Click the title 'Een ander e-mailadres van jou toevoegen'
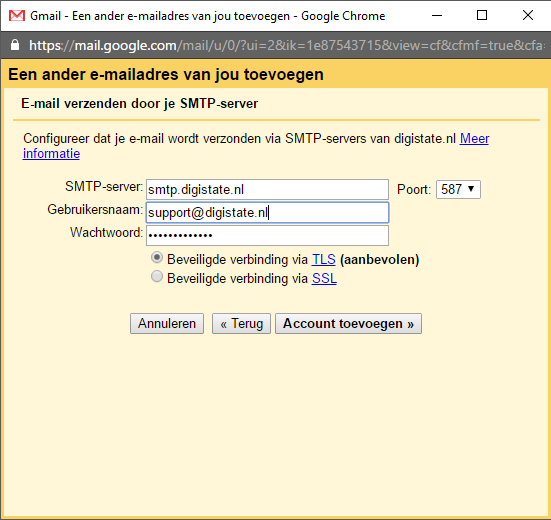The height and width of the screenshot is (520, 551). point(166,74)
